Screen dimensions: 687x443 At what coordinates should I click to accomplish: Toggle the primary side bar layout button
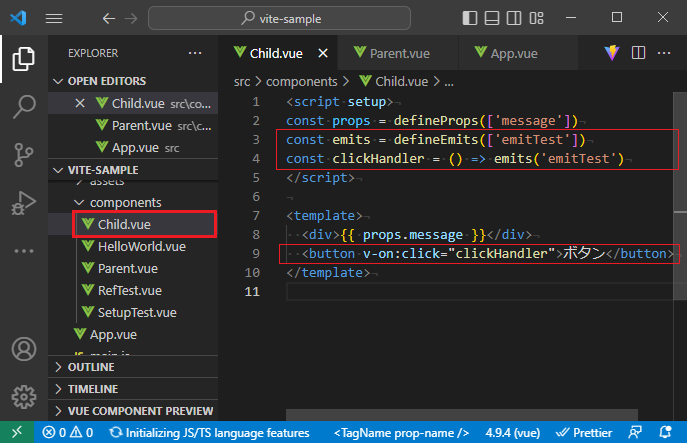click(x=469, y=18)
